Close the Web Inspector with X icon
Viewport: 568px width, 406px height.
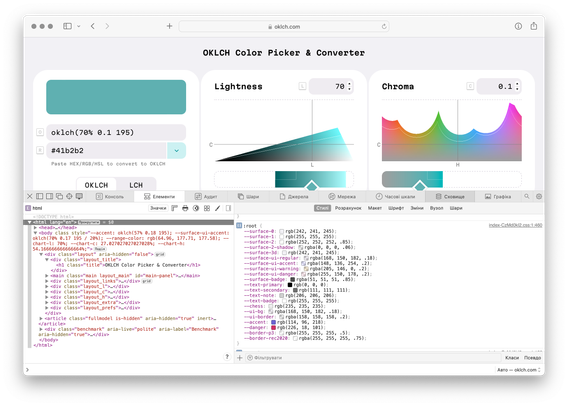pyautogui.click(x=30, y=196)
